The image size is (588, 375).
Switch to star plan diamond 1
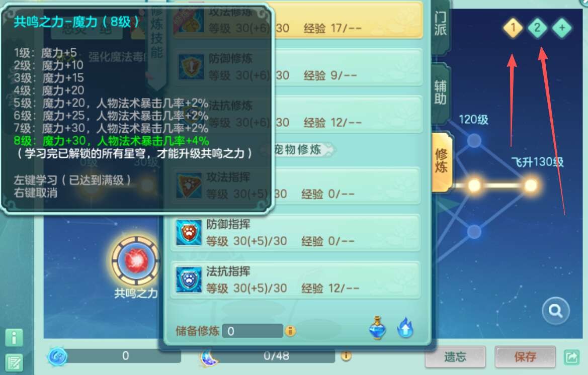pyautogui.click(x=513, y=27)
